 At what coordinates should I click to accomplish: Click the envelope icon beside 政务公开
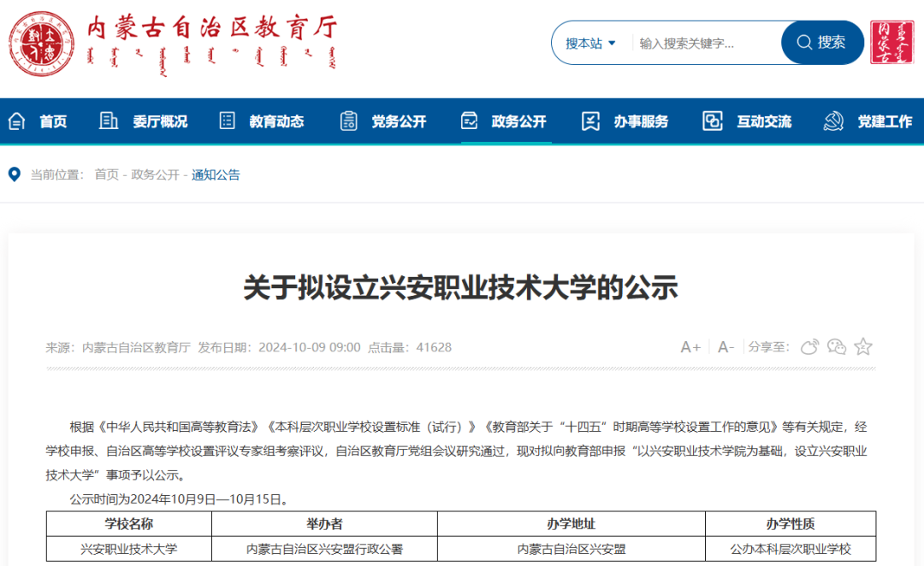pos(469,121)
